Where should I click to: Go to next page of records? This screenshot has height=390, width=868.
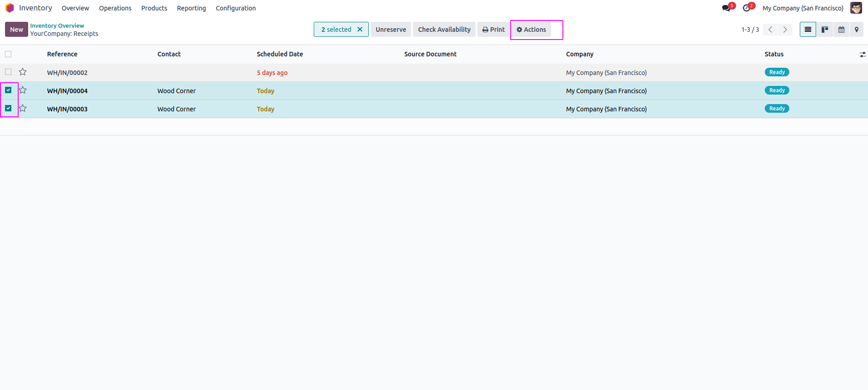785,30
